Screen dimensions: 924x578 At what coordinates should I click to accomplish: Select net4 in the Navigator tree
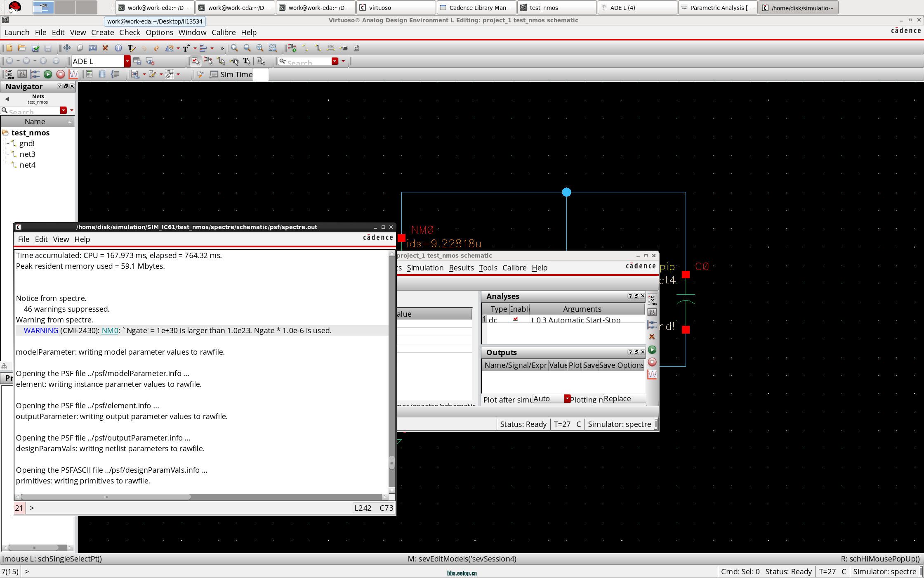pos(27,165)
